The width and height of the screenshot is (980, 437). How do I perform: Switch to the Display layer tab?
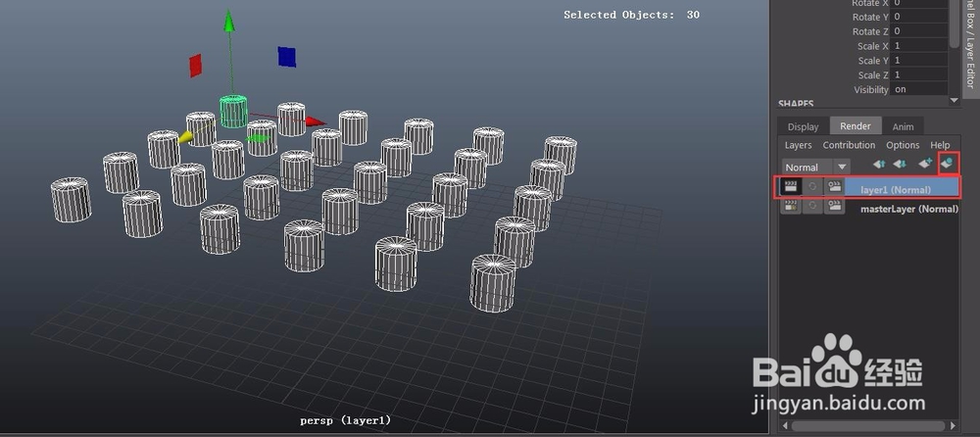(x=803, y=126)
